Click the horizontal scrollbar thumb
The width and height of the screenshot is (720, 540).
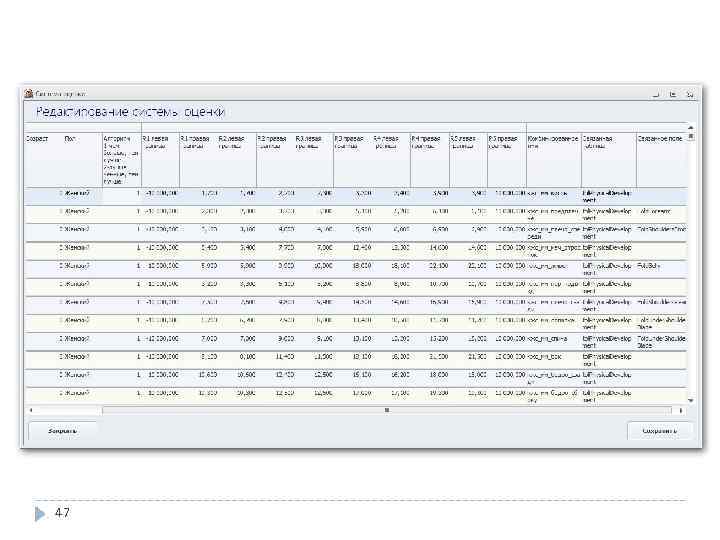[387, 410]
